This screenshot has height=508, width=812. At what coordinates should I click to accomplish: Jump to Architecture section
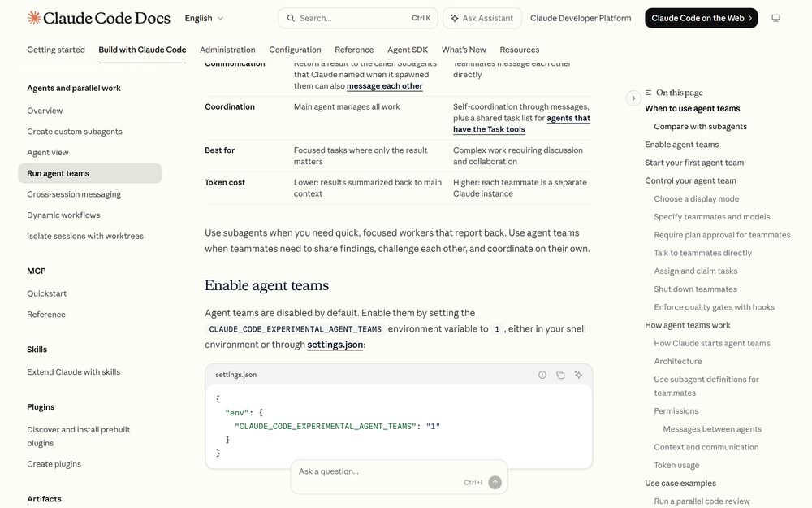point(677,362)
